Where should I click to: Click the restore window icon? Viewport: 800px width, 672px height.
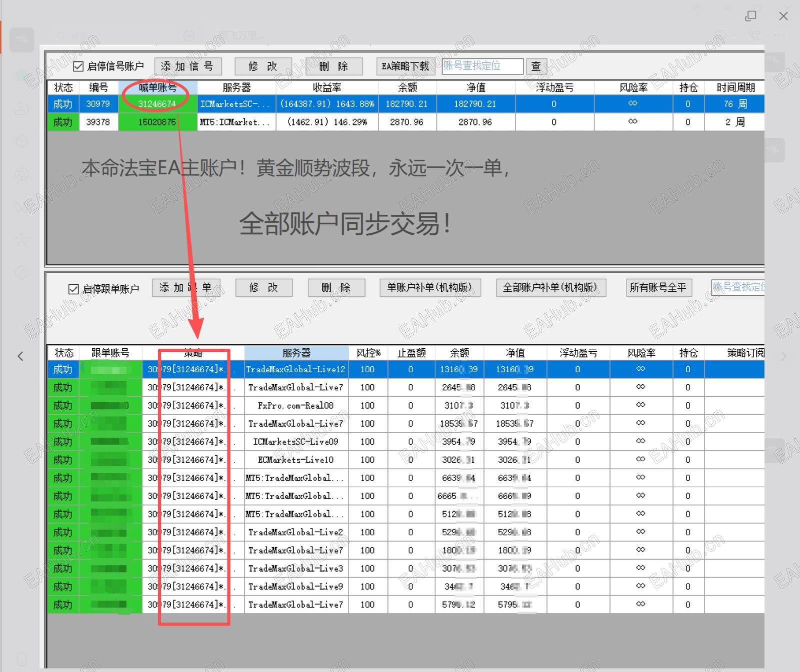coord(750,16)
